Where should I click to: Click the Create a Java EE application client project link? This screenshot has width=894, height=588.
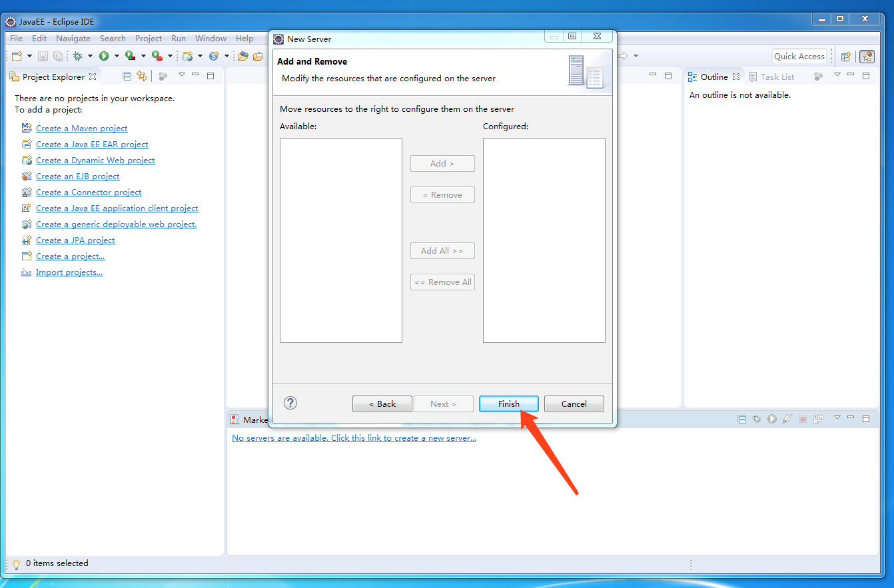click(117, 208)
